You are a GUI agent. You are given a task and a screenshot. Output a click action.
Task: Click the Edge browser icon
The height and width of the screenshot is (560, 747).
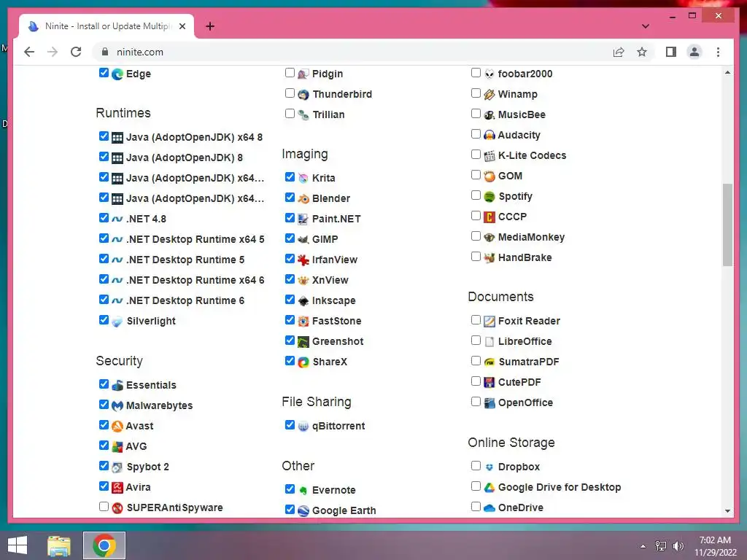tap(117, 74)
